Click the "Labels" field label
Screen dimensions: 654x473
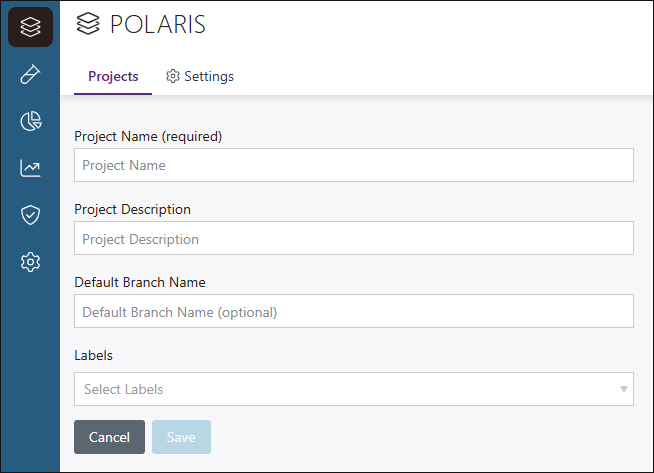coord(93,355)
